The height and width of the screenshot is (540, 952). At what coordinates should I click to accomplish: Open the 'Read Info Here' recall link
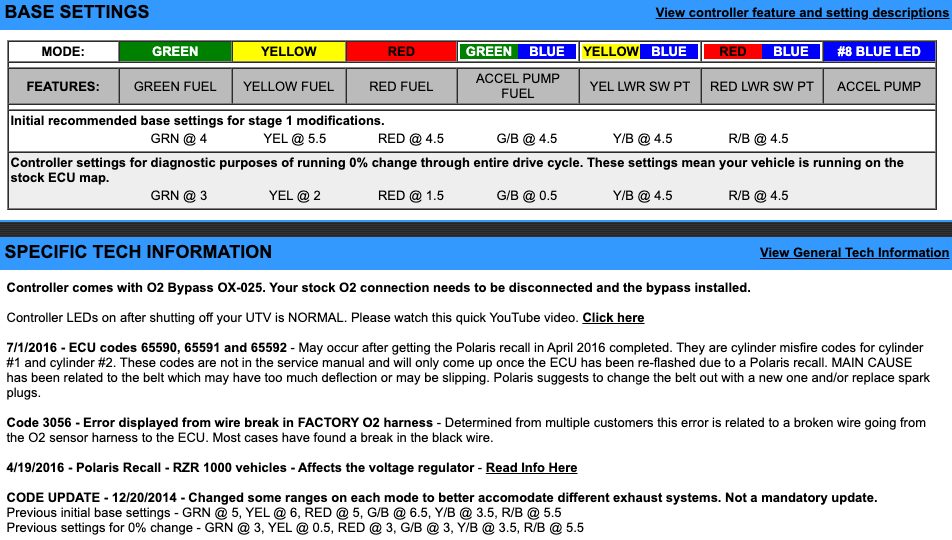click(531, 467)
